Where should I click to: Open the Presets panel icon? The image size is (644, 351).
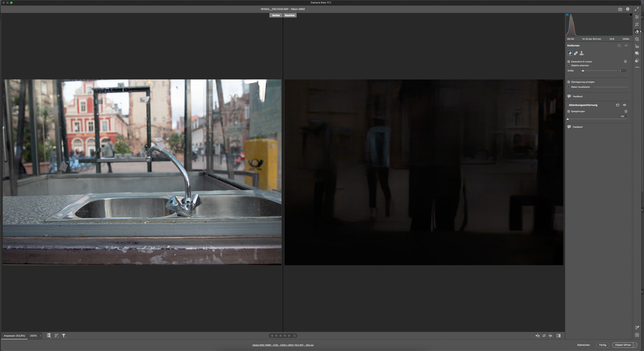pyautogui.click(x=637, y=61)
